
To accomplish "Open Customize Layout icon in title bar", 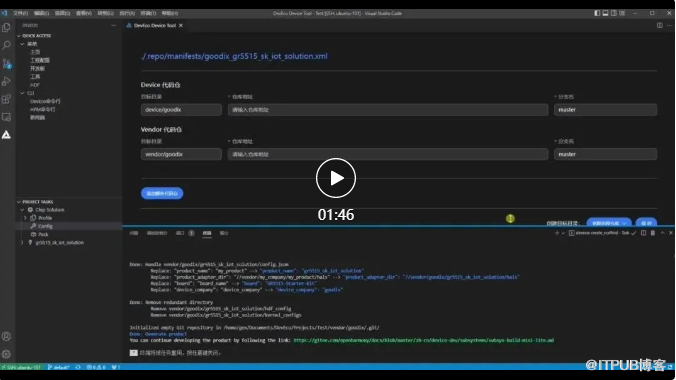I will (x=622, y=13).
